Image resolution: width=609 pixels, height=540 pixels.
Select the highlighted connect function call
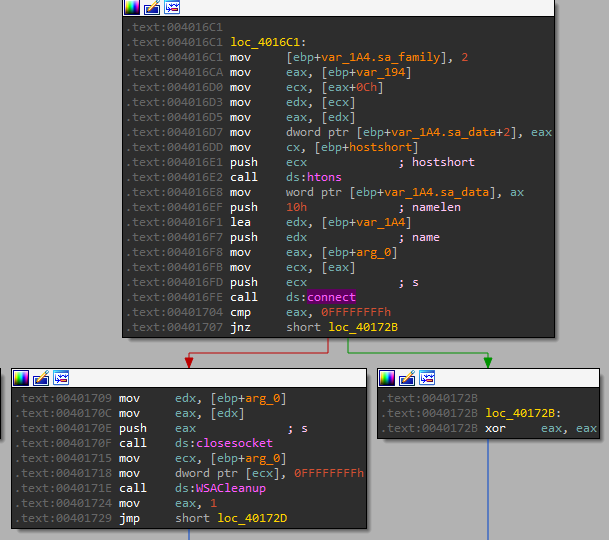tap(331, 297)
